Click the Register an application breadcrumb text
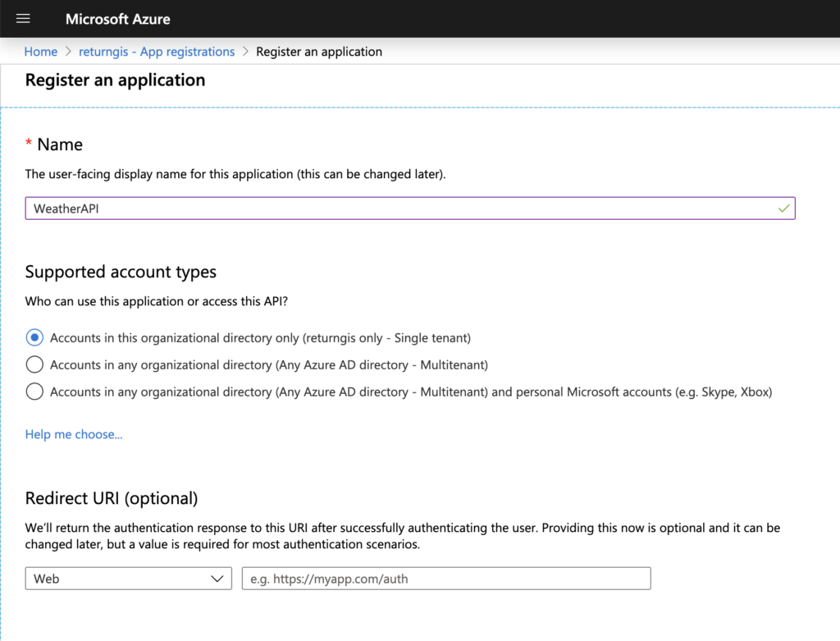 pos(319,52)
